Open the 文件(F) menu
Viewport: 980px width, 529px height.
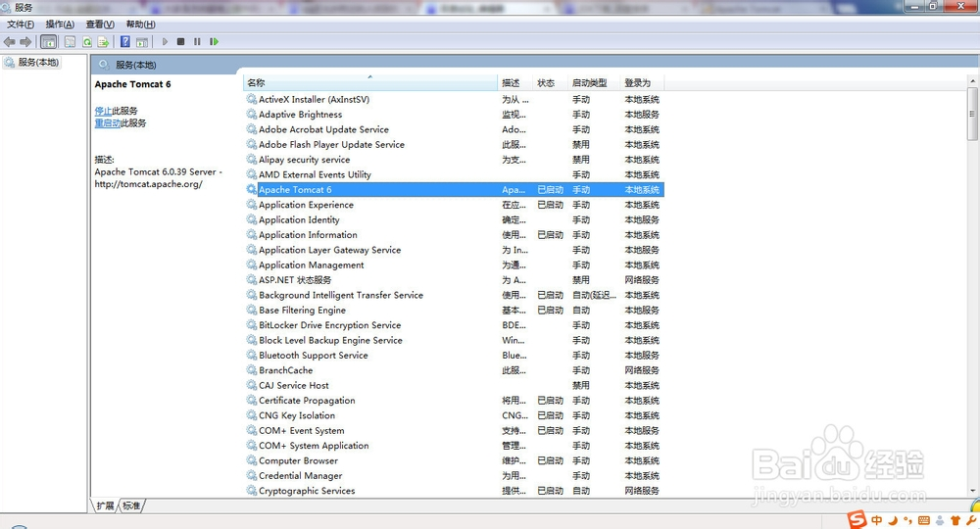point(21,24)
